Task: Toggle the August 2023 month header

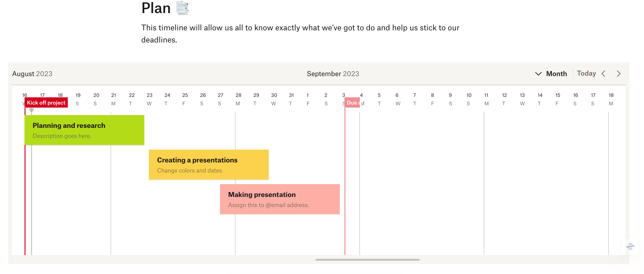Action: (32, 74)
